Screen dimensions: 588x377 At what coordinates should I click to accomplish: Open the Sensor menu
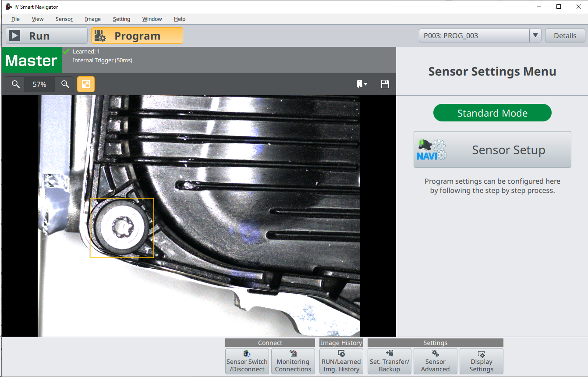(x=64, y=19)
